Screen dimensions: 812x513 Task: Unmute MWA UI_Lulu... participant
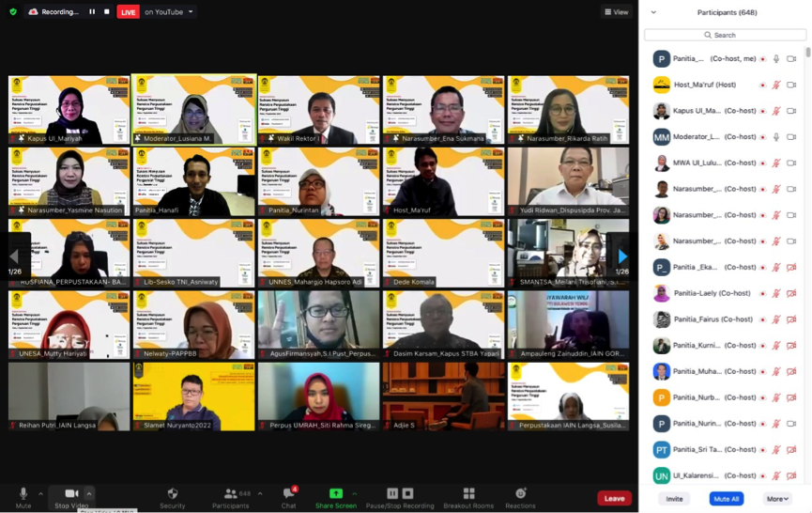(x=776, y=163)
